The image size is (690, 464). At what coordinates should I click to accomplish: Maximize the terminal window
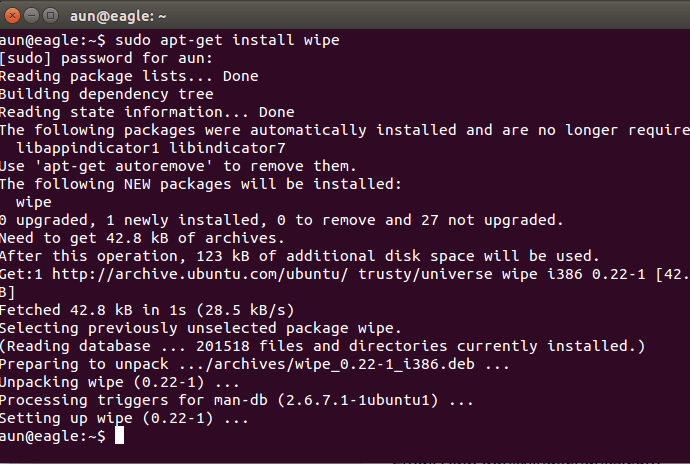(50, 15)
